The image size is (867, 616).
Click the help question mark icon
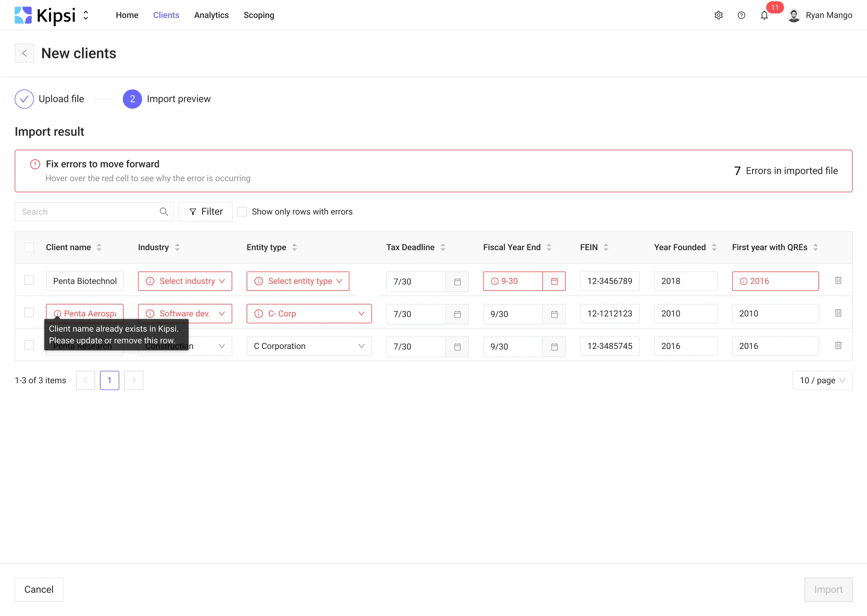coord(741,15)
